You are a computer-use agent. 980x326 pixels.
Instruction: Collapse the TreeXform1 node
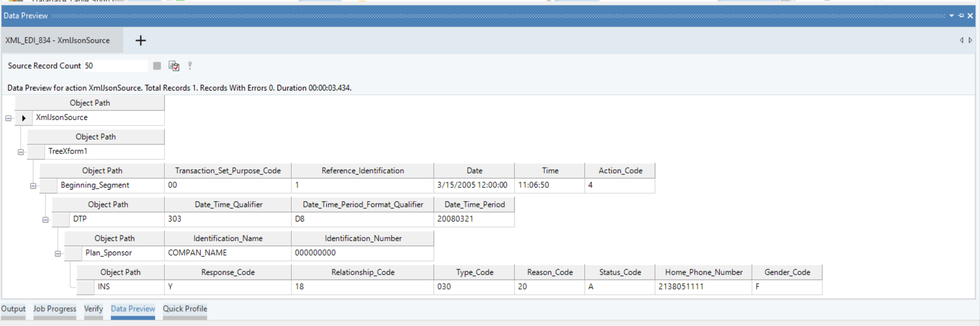[x=21, y=152]
